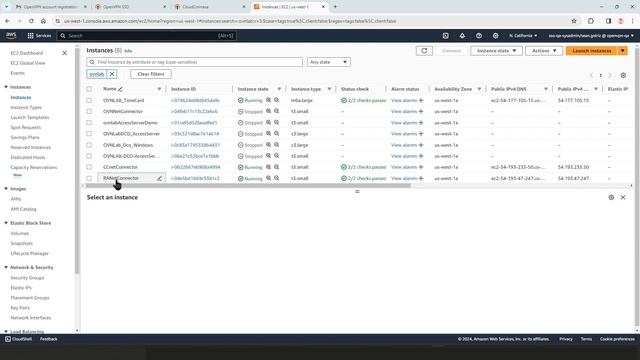Select the OVNNetConnector instance checkbox

[89, 111]
